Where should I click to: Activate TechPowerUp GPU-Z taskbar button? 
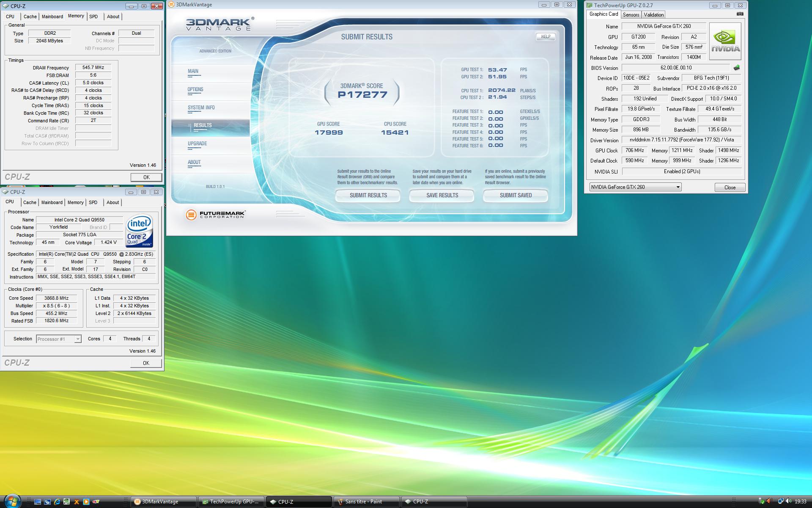coord(231,502)
